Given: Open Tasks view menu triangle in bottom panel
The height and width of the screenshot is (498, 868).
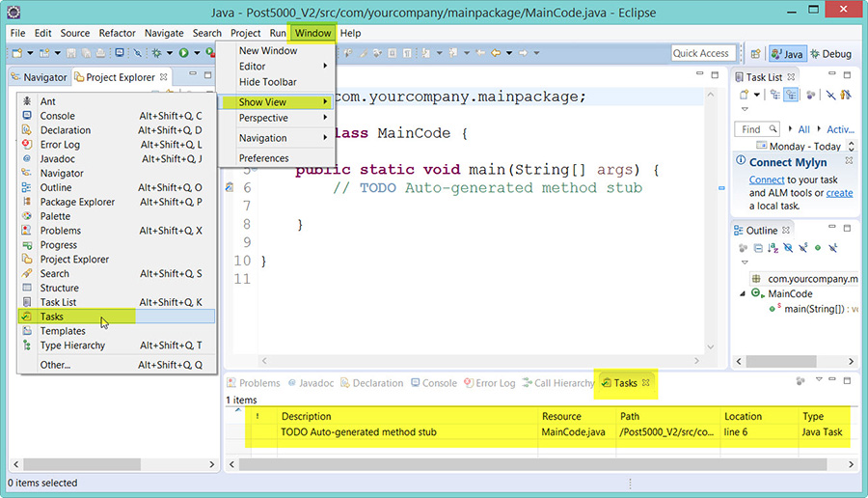Looking at the screenshot, I should 819,379.
